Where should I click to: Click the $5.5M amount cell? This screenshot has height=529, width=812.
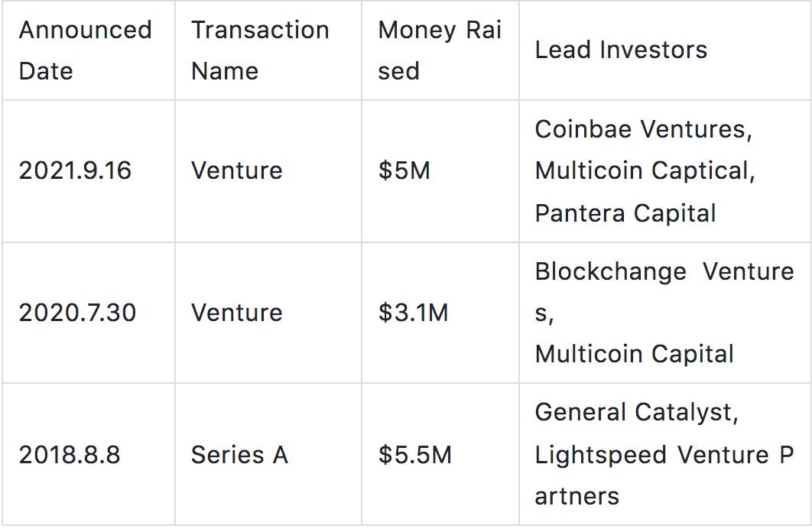[414, 455]
